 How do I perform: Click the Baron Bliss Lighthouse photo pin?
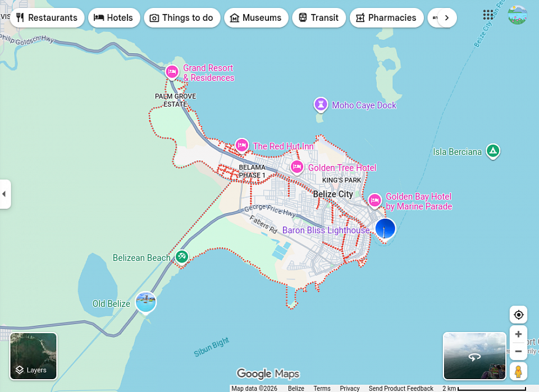385,229
